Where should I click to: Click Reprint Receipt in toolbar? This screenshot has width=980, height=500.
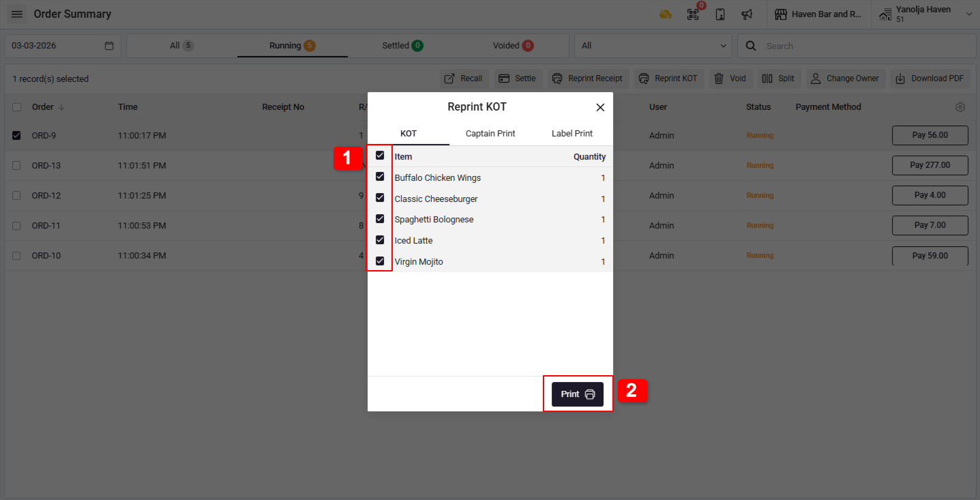tap(587, 78)
